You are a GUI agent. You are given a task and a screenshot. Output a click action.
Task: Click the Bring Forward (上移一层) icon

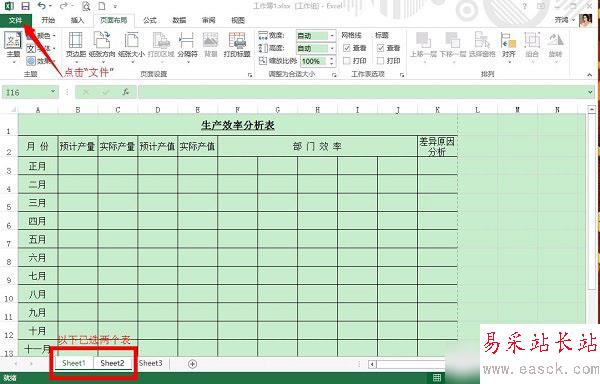coord(423,41)
